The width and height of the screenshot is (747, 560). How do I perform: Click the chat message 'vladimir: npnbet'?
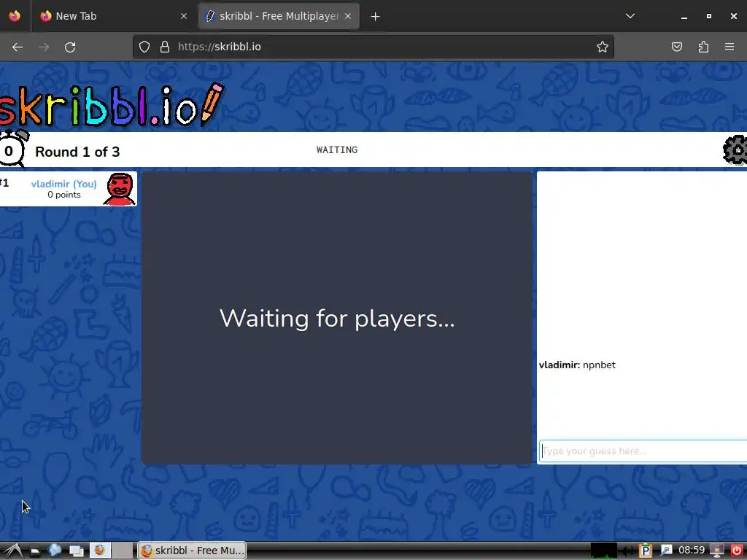(577, 365)
